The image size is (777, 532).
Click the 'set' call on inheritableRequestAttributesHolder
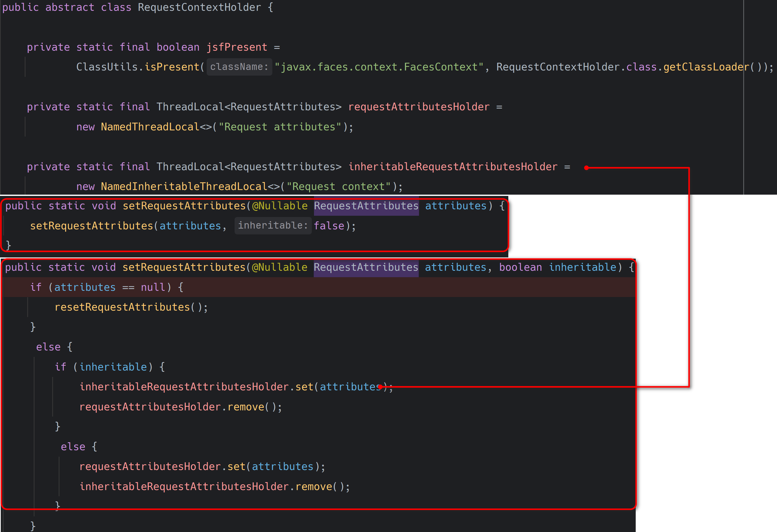tap(304, 387)
